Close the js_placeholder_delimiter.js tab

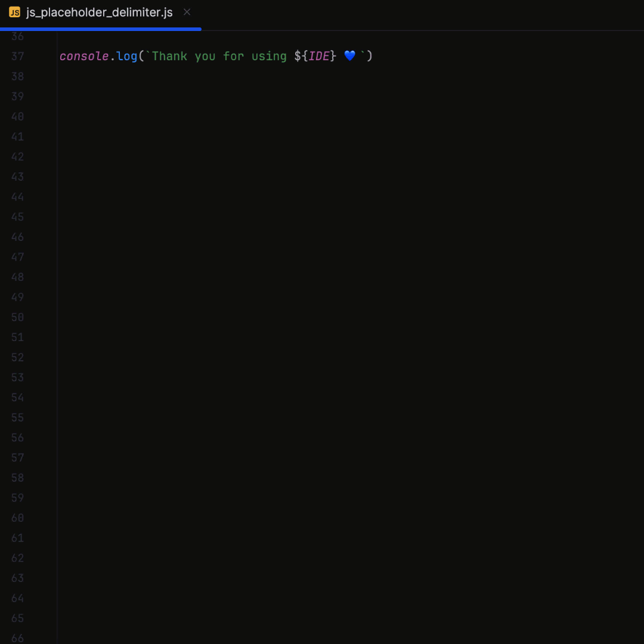pyautogui.click(x=187, y=12)
